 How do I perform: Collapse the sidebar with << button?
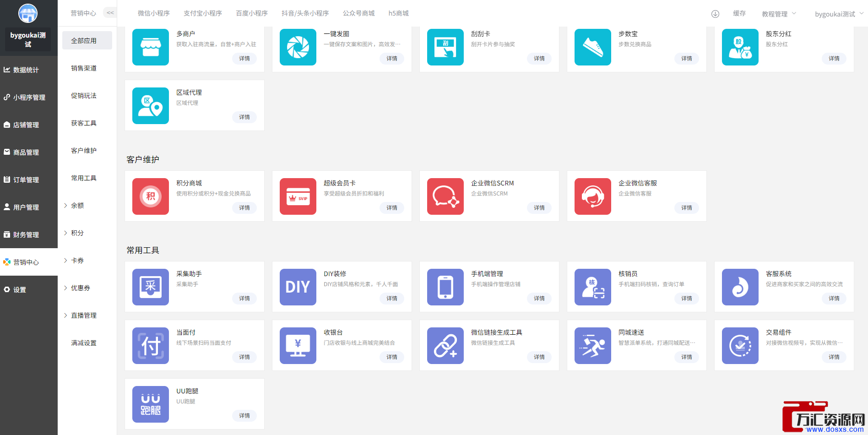110,13
